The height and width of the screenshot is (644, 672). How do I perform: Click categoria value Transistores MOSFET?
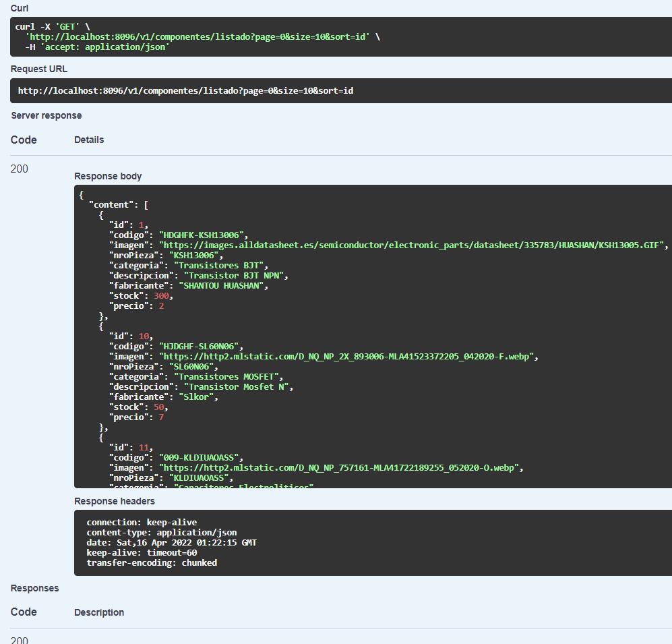click(x=226, y=377)
